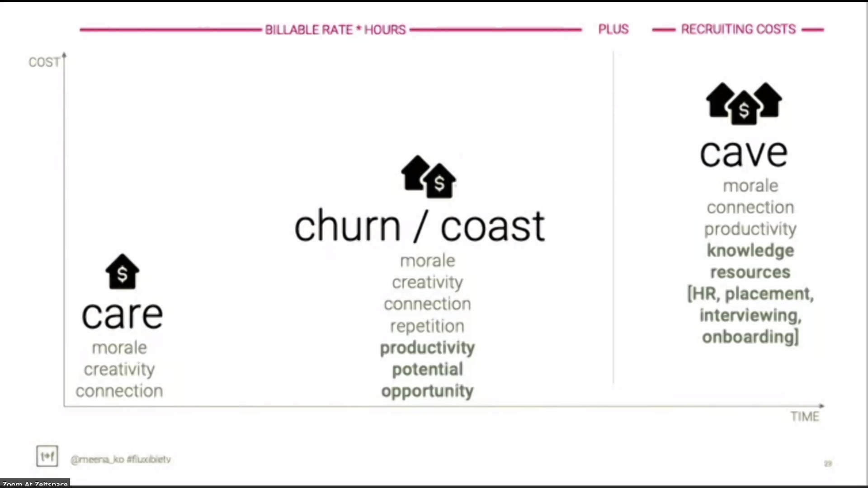Click the cave knowledge bold text
The width and height of the screenshot is (868, 488).
[x=750, y=249]
